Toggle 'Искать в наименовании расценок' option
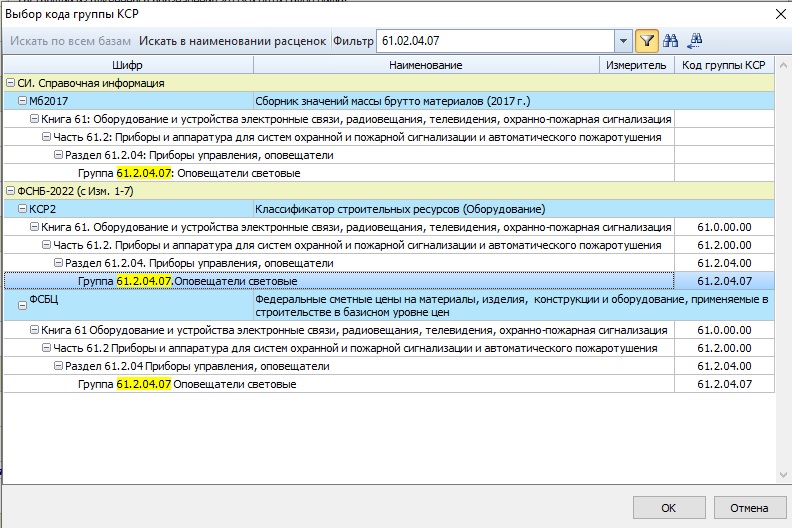 (x=232, y=41)
